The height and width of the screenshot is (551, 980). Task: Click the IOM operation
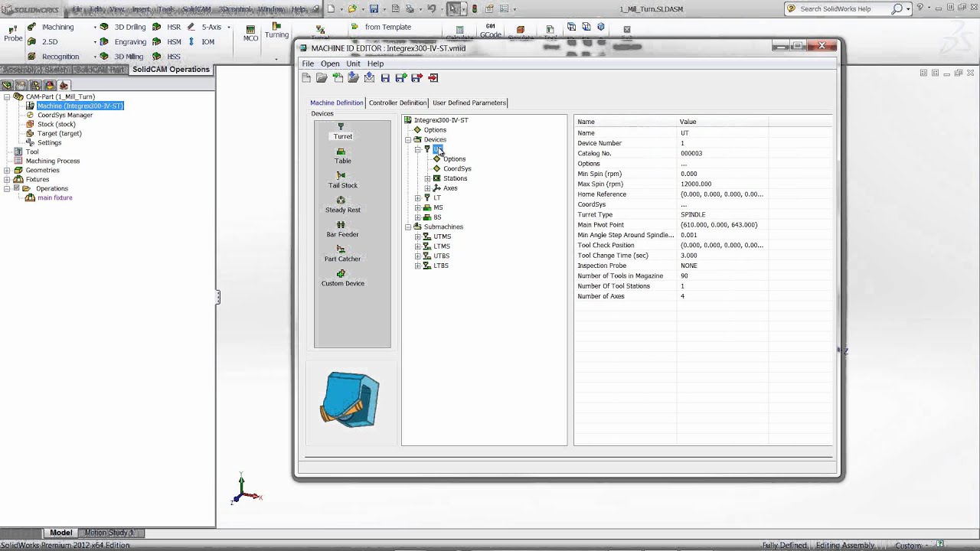click(202, 41)
